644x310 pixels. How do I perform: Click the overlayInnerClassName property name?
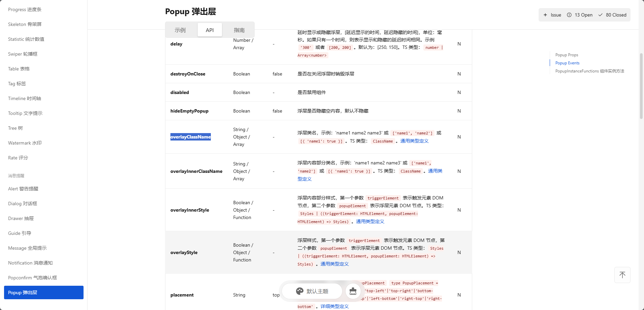click(196, 171)
